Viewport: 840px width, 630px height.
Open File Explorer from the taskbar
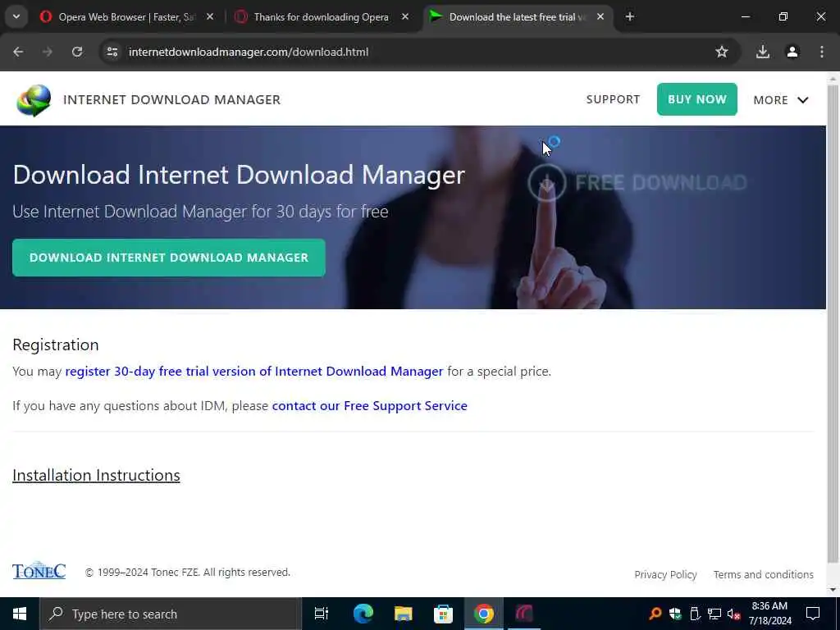[403, 614]
